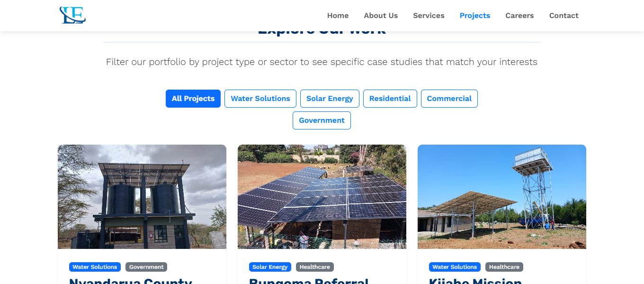The image size is (644, 284).
Task: Show Government projects only
Action: (322, 120)
